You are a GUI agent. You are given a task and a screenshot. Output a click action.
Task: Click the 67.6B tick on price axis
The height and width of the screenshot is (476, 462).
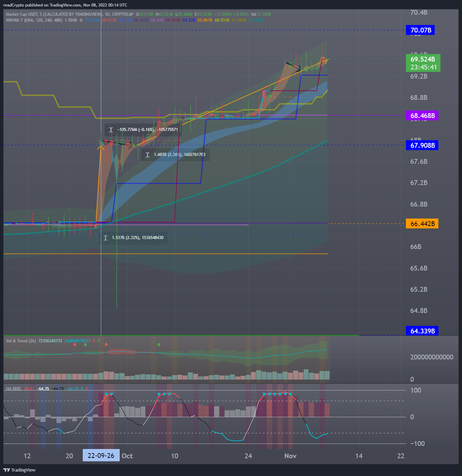(419, 161)
